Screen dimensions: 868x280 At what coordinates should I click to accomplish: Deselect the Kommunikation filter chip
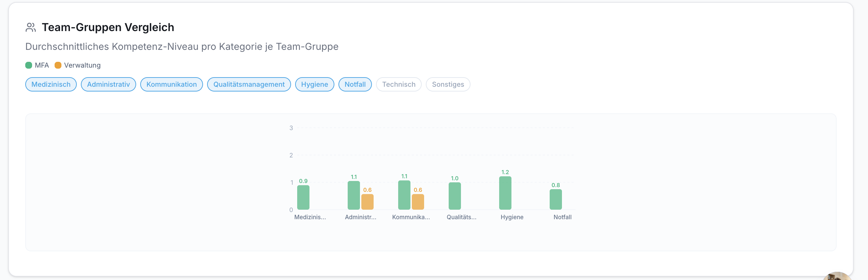tap(172, 84)
